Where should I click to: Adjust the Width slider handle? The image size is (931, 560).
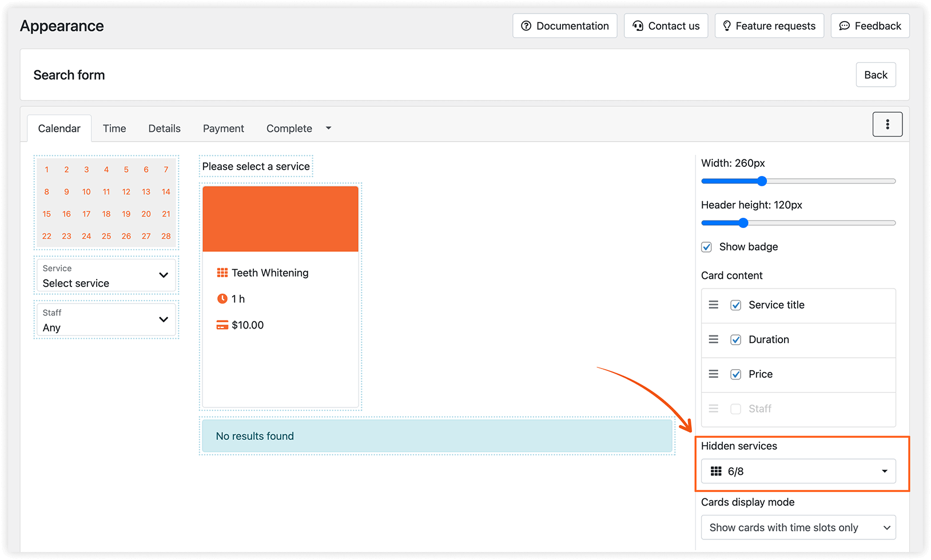tap(761, 181)
